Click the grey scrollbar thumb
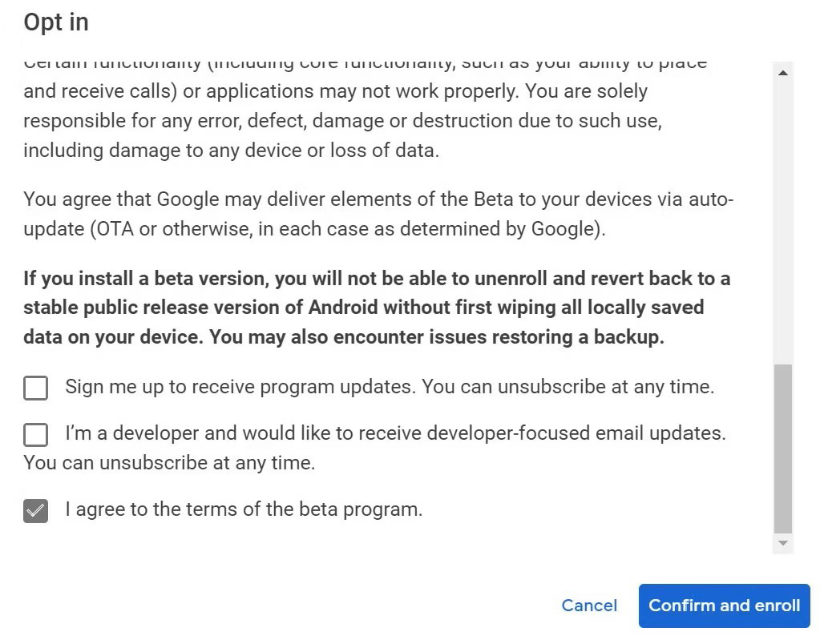 click(783, 449)
